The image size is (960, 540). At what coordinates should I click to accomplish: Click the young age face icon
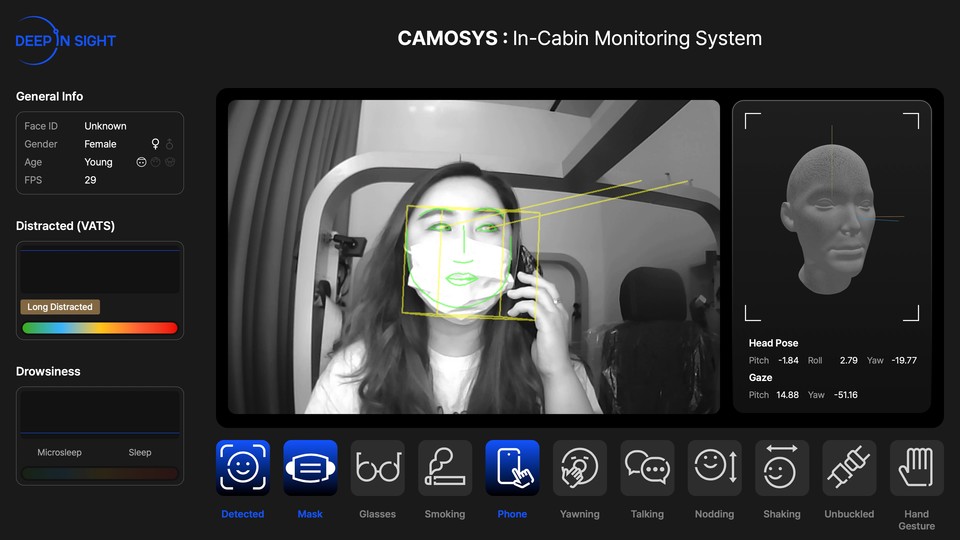pyautogui.click(x=142, y=162)
